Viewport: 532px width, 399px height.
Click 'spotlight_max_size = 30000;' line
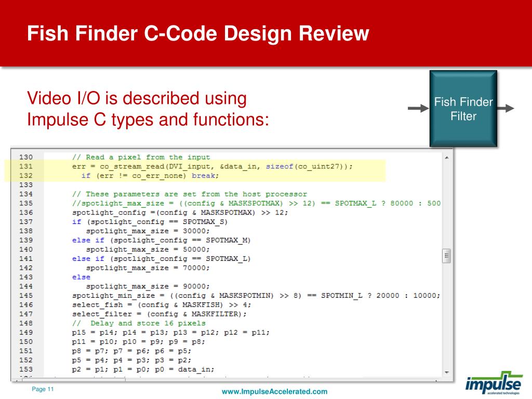(x=148, y=231)
